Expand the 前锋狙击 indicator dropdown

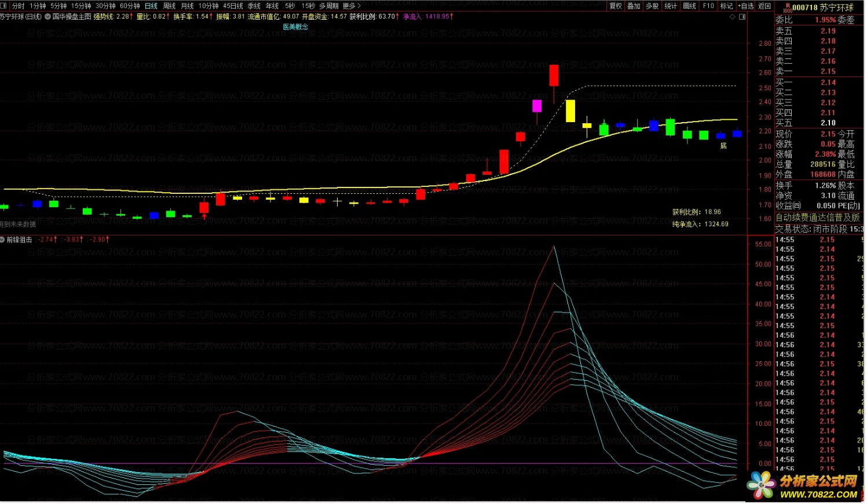3,240
